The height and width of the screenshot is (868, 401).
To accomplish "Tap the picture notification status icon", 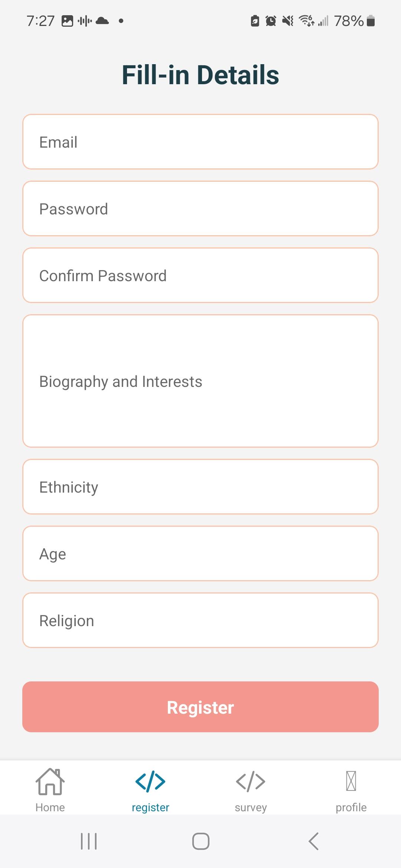I will pyautogui.click(x=67, y=21).
